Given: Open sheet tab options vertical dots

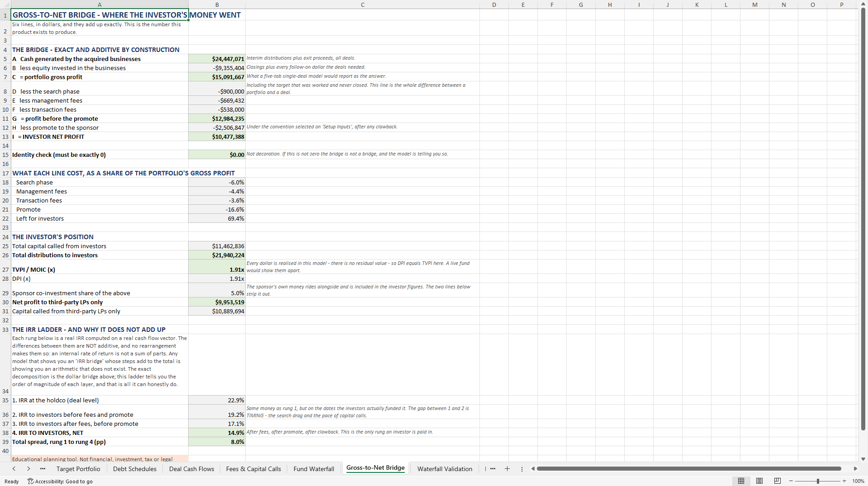Looking at the screenshot, I should 522,469.
